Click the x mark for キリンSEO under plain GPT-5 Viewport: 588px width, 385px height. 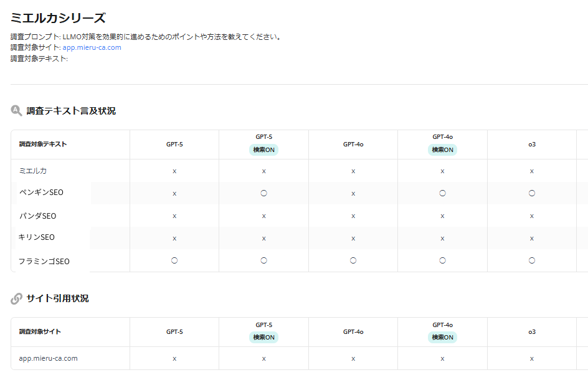(174, 238)
